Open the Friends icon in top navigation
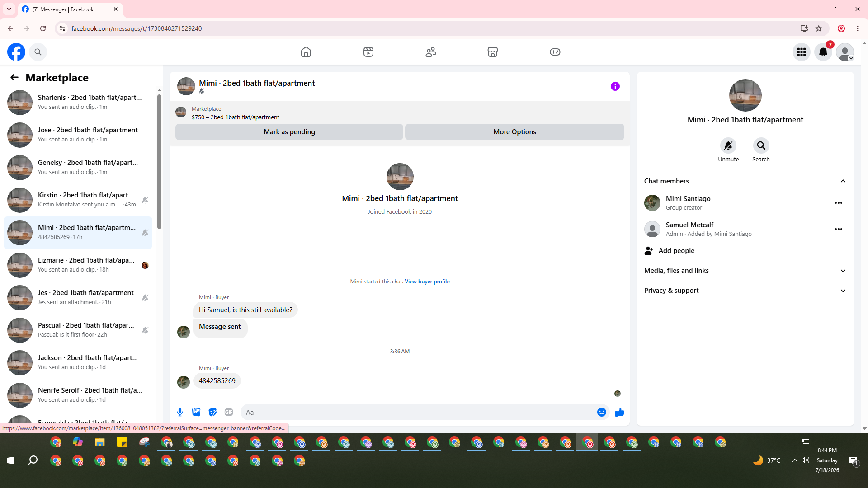868x488 pixels. [431, 52]
